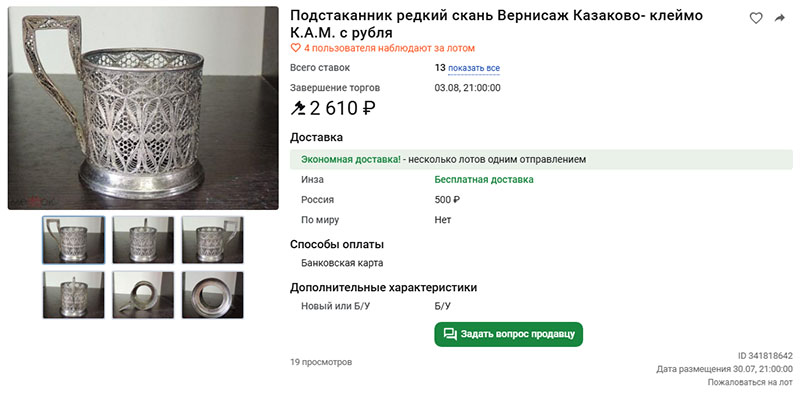Open the main photo of the filigree cup holder

tap(143, 108)
